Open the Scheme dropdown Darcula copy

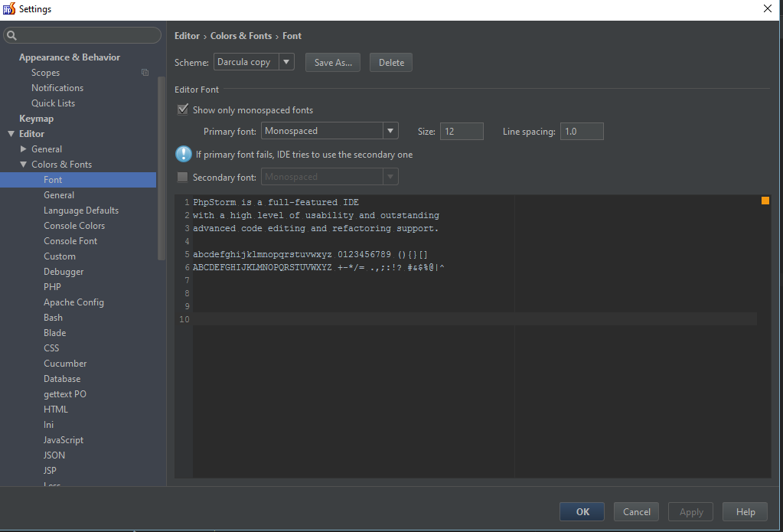coord(253,62)
